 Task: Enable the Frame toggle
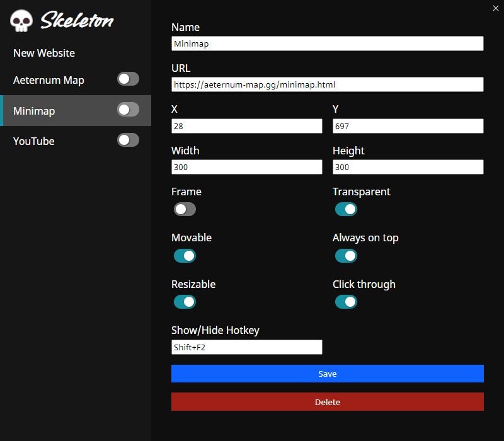point(185,209)
